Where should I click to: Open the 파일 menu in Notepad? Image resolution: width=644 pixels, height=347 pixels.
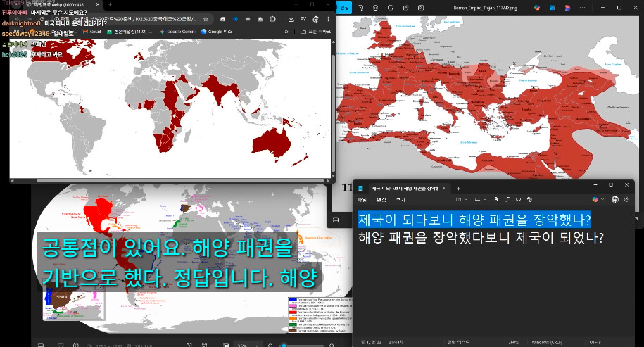[x=362, y=200]
